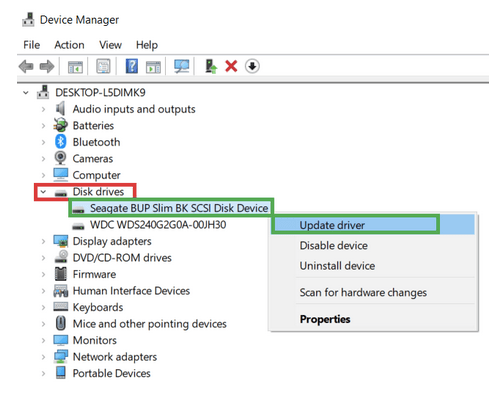Select DESKTOP-L5DIMK9 label

pyautogui.click(x=100, y=92)
